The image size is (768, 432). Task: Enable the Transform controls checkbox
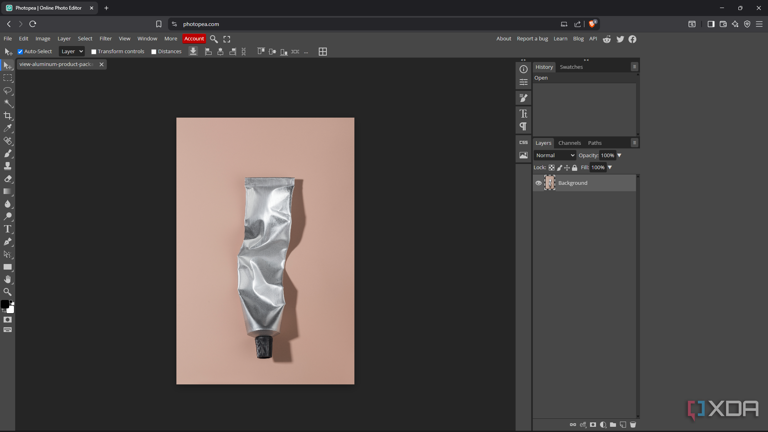[94, 51]
